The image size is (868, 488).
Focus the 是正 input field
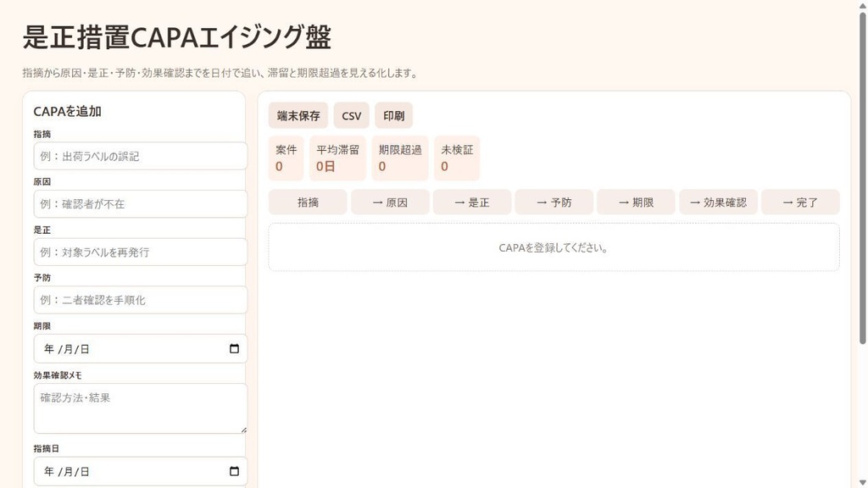(141, 252)
